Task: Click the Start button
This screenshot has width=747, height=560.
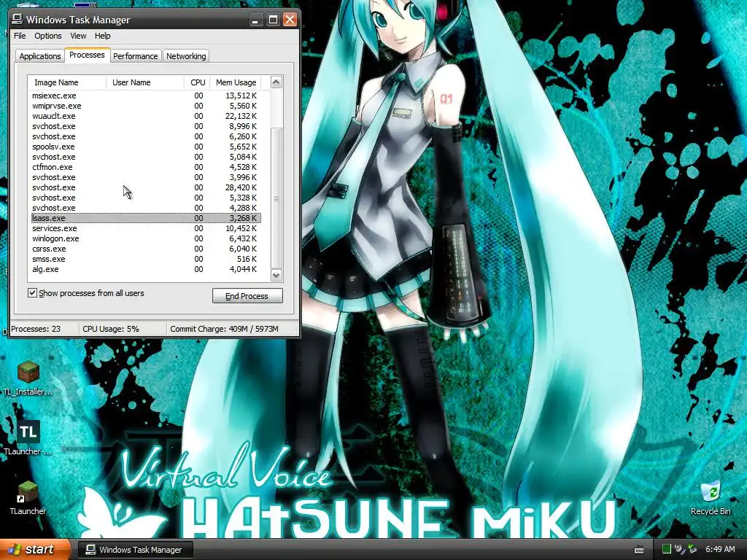Action: [x=35, y=549]
